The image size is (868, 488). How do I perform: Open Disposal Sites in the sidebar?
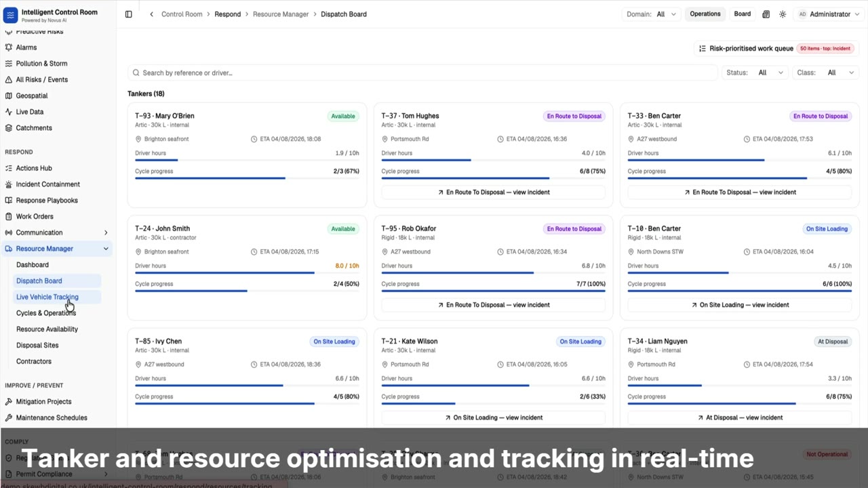click(37, 346)
